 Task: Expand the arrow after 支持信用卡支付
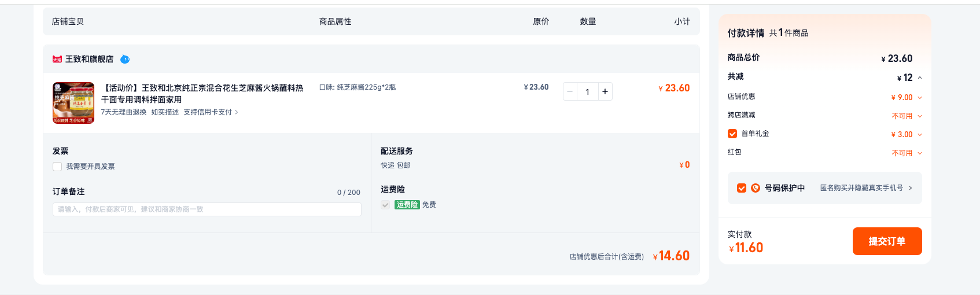(x=236, y=112)
